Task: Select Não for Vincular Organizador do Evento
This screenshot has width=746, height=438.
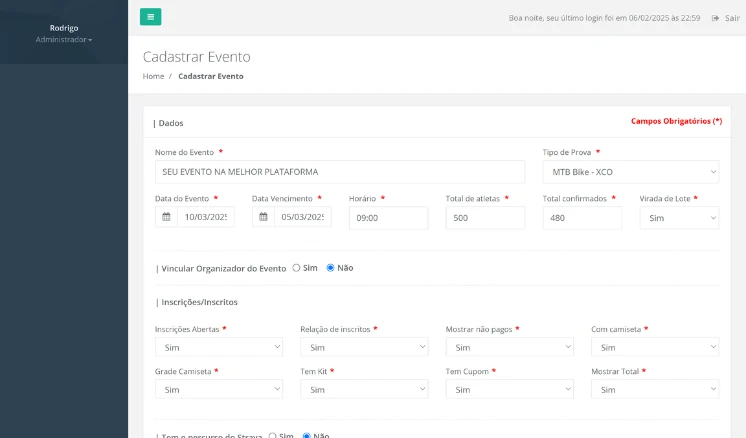Action: [x=331, y=268]
